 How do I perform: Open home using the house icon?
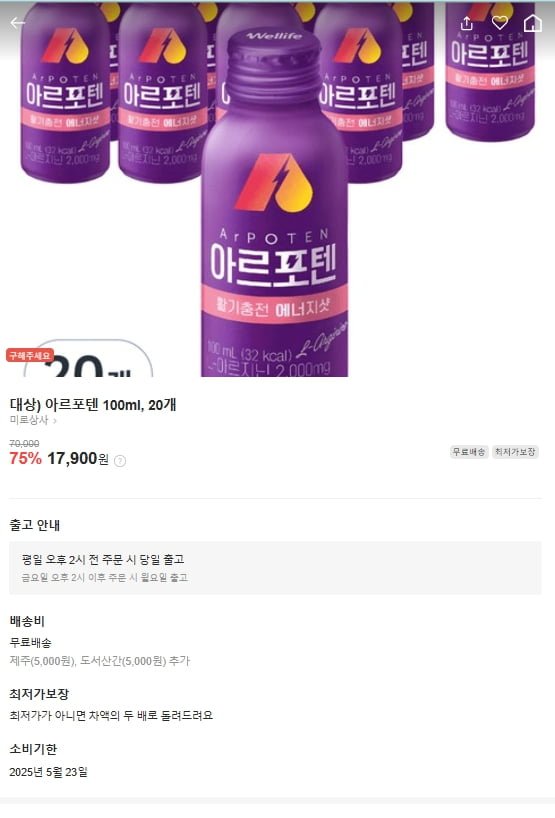(533, 22)
